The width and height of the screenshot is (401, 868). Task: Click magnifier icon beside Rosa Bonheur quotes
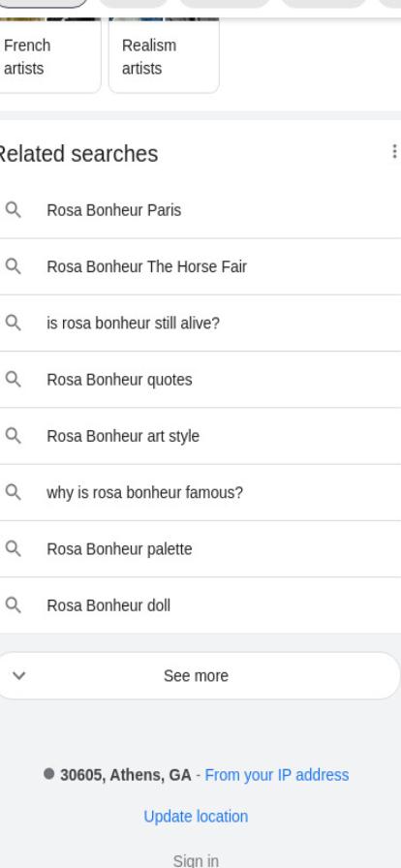pos(14,379)
